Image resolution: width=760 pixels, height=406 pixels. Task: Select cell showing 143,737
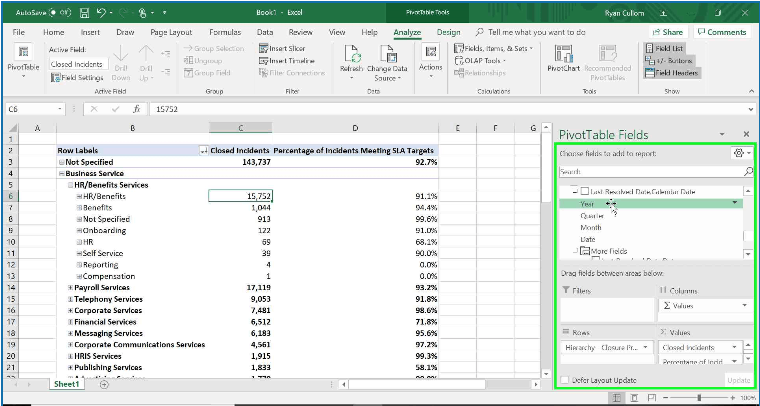pyautogui.click(x=240, y=162)
